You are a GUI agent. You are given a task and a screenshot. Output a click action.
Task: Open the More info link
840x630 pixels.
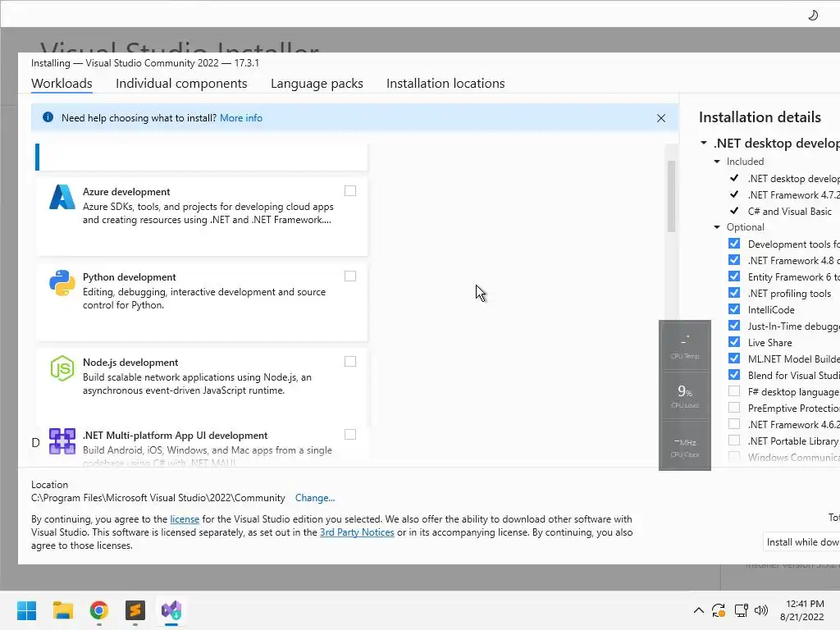(241, 118)
